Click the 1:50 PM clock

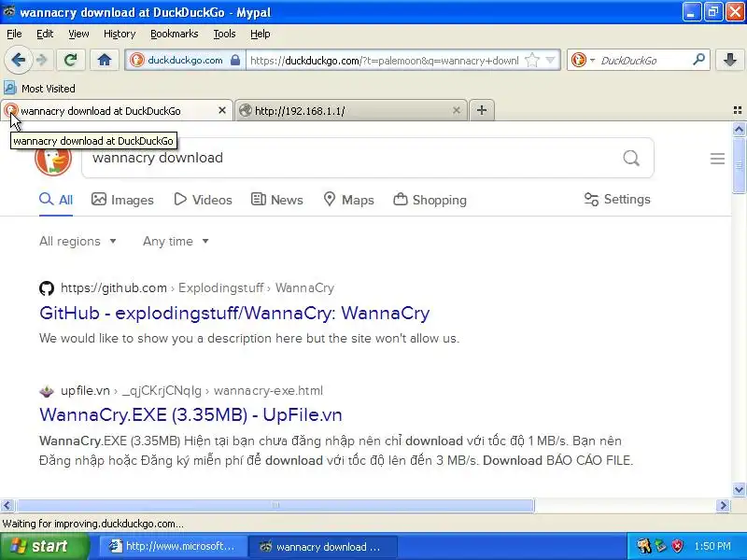(712, 546)
